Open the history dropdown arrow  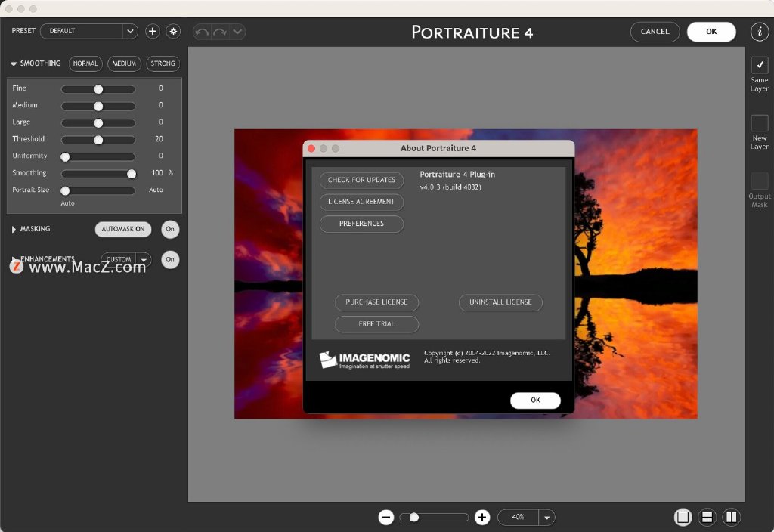237,32
